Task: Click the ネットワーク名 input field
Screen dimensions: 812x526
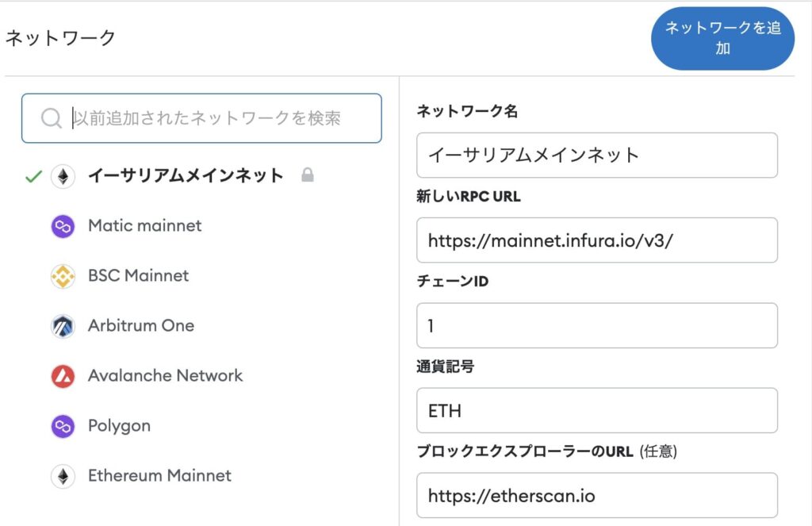Action: click(x=597, y=155)
